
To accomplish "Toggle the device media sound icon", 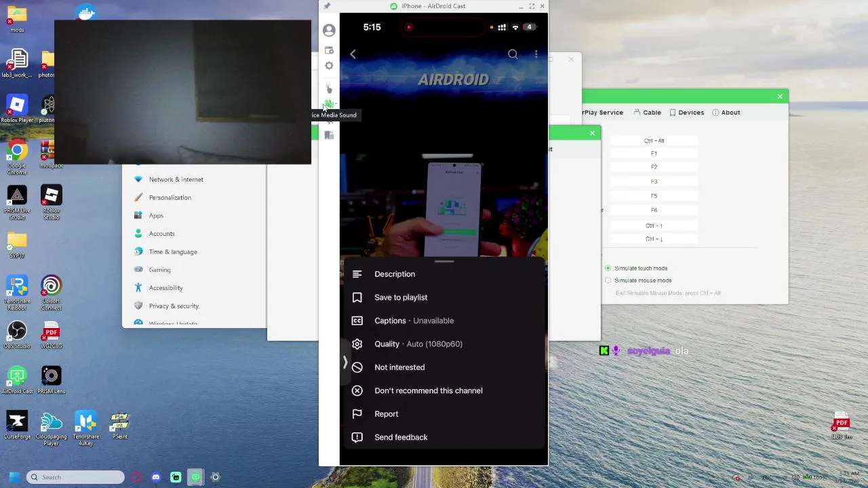I will (329, 104).
